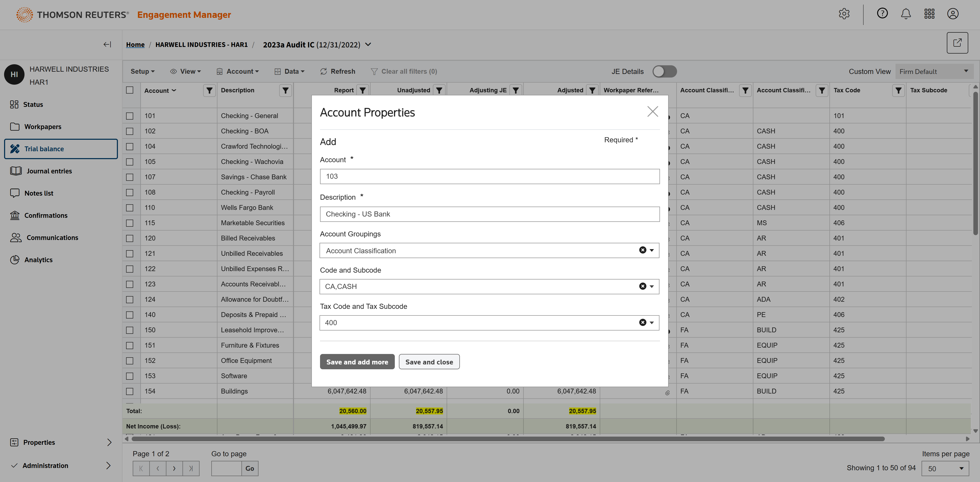The height and width of the screenshot is (482, 980).
Task: Click Save and close button
Action: (x=429, y=362)
